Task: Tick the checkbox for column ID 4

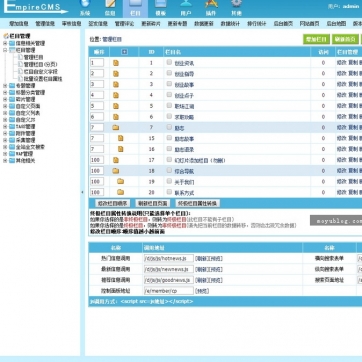Action: (169, 95)
